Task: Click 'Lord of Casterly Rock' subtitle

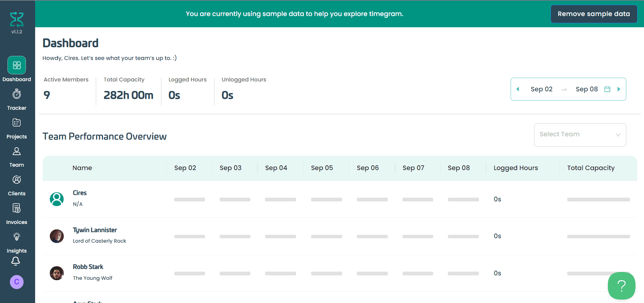Action: click(99, 241)
